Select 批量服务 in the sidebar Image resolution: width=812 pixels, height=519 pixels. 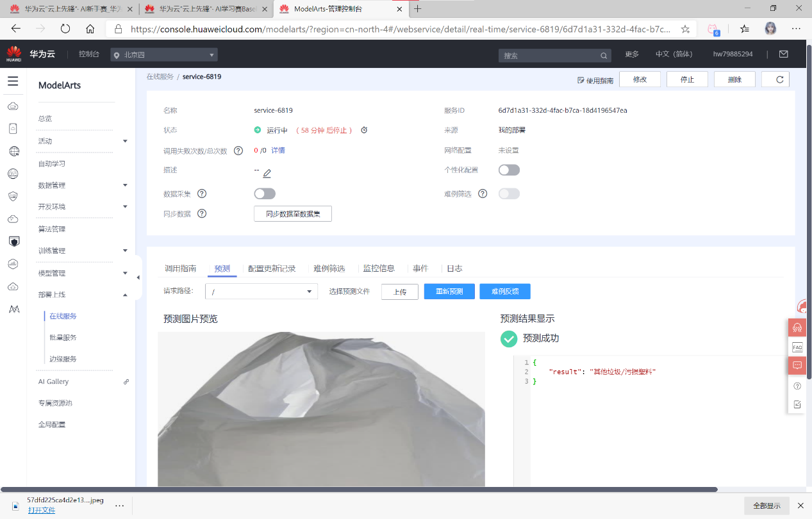[63, 337]
